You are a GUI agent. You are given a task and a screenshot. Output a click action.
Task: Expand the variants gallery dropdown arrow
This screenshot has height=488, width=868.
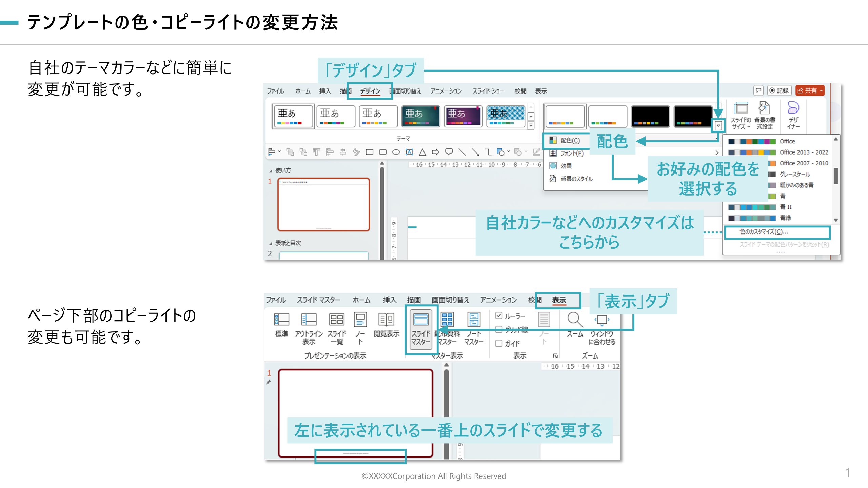tap(718, 126)
